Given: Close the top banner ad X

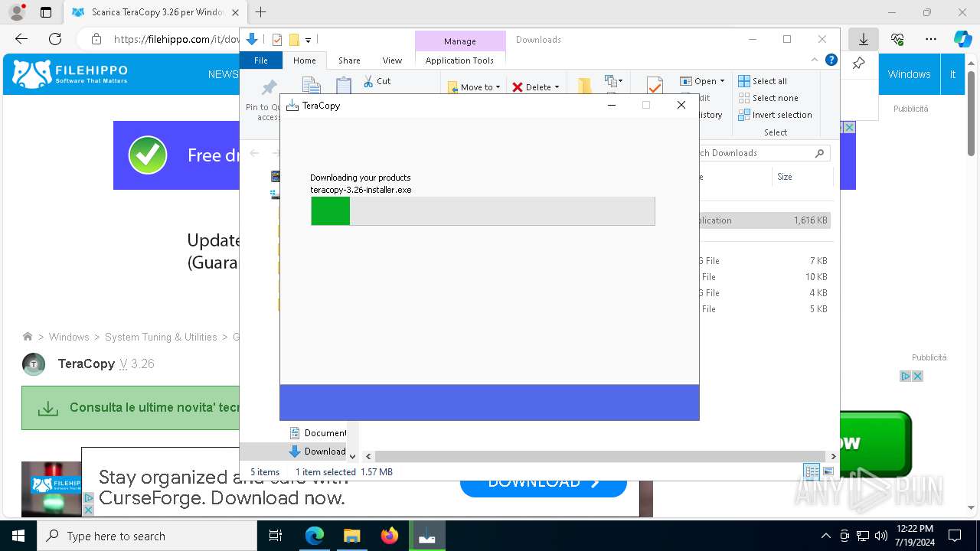Looking at the screenshot, I should (848, 128).
